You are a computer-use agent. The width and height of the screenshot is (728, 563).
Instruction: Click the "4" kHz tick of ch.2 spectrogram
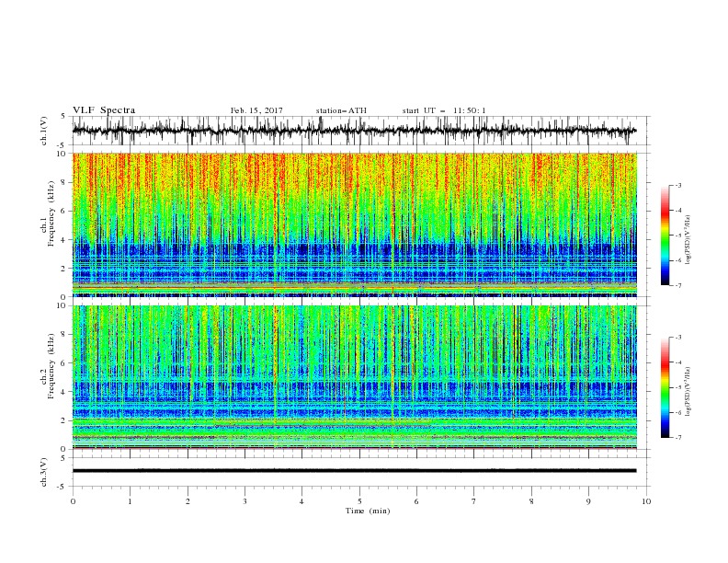[x=64, y=392]
